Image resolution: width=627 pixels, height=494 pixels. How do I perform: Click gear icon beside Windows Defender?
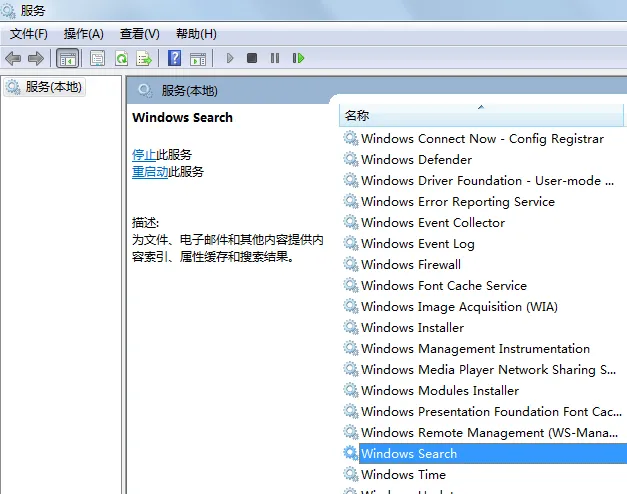click(351, 159)
